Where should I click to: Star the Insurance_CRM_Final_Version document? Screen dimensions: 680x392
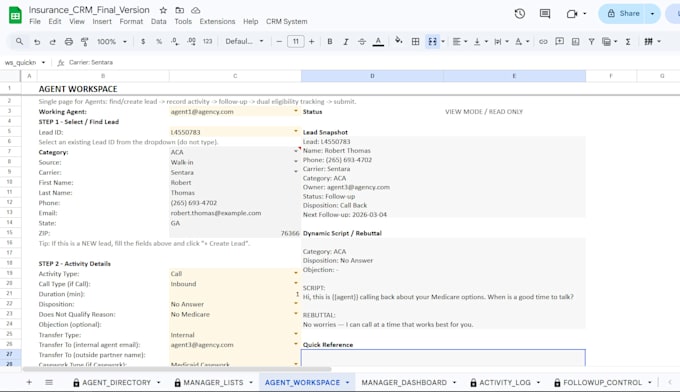pos(163,10)
